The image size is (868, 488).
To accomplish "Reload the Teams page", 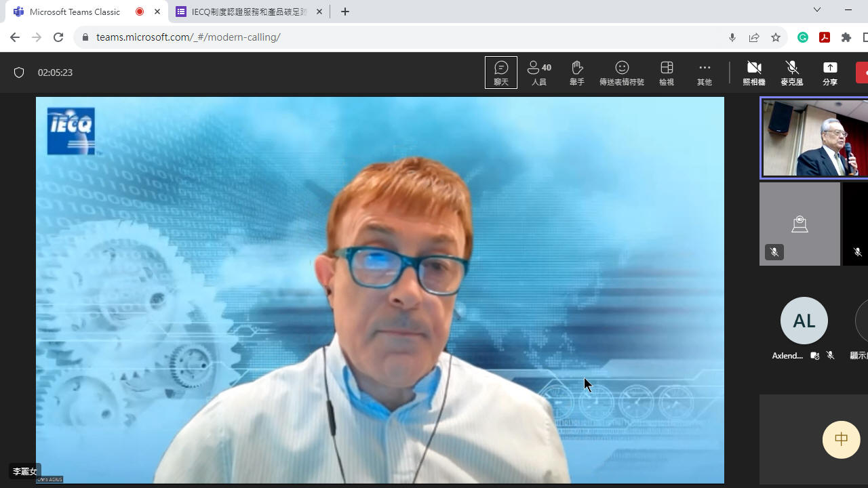I will click(x=58, y=37).
